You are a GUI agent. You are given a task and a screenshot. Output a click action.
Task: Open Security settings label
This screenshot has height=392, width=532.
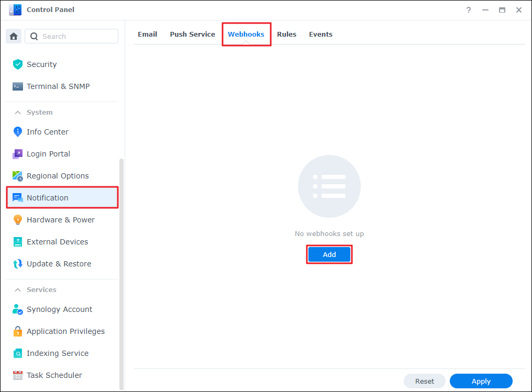click(x=42, y=64)
